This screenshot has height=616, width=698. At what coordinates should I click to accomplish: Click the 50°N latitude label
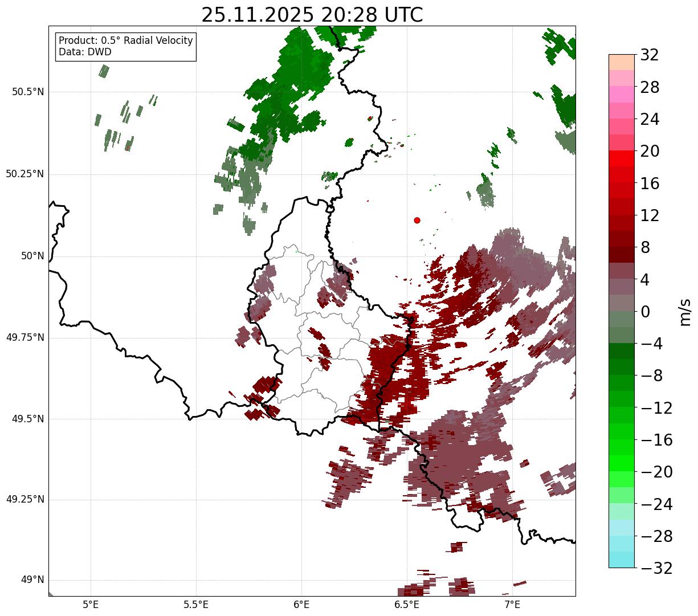(x=32, y=256)
